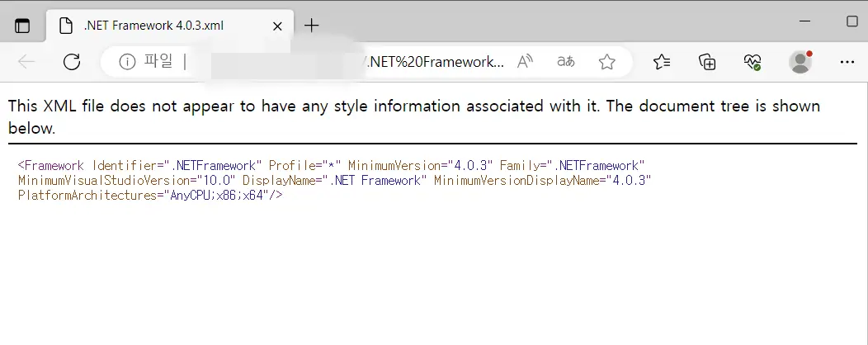Image resolution: width=868 pixels, height=345 pixels.
Task: View site information icon in address bar
Action: (127, 62)
